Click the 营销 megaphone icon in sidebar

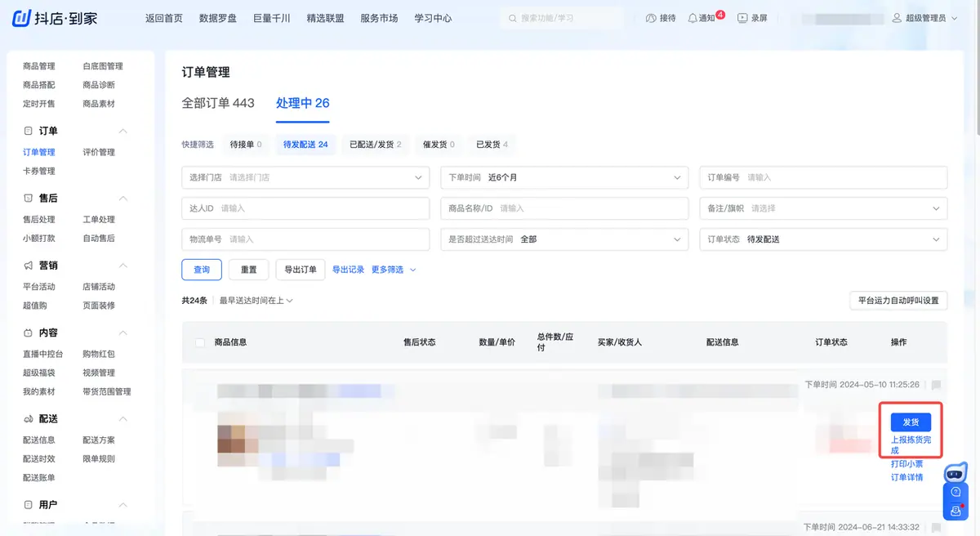(29, 266)
